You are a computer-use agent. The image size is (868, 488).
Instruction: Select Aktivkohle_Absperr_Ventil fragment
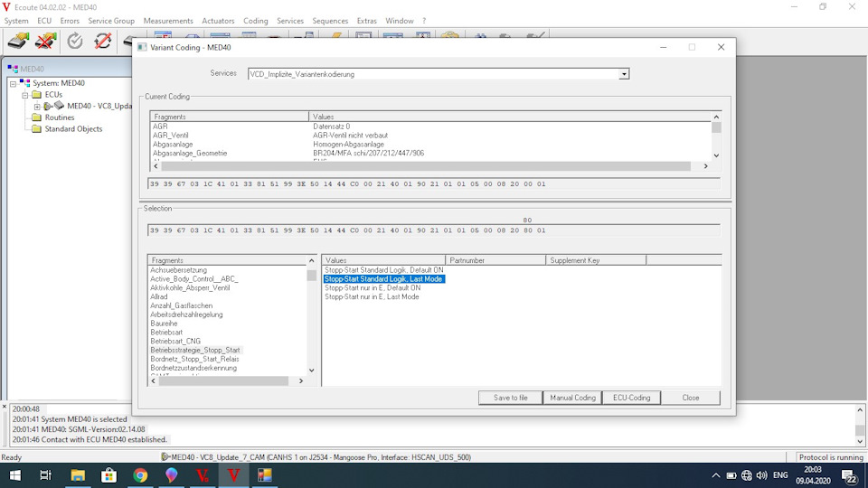pyautogui.click(x=190, y=287)
